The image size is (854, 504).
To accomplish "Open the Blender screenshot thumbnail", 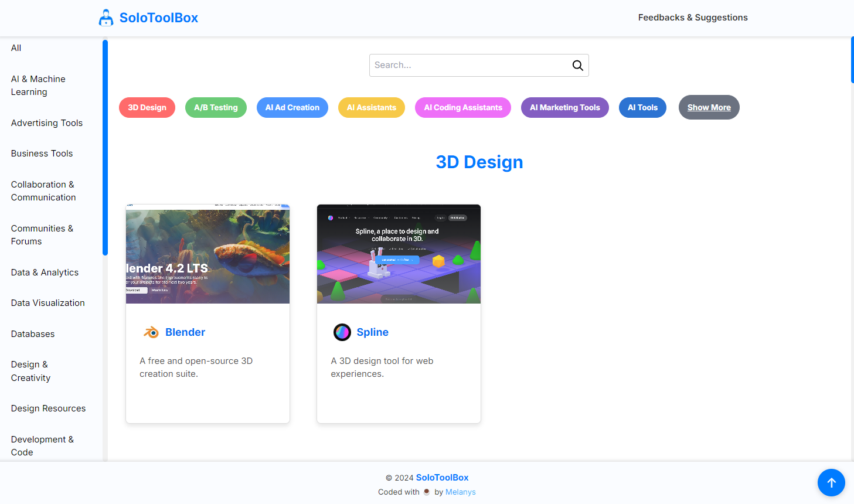I will [207, 254].
